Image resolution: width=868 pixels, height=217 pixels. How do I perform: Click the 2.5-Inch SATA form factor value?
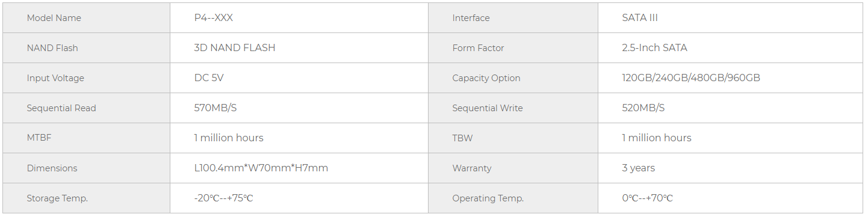point(654,48)
